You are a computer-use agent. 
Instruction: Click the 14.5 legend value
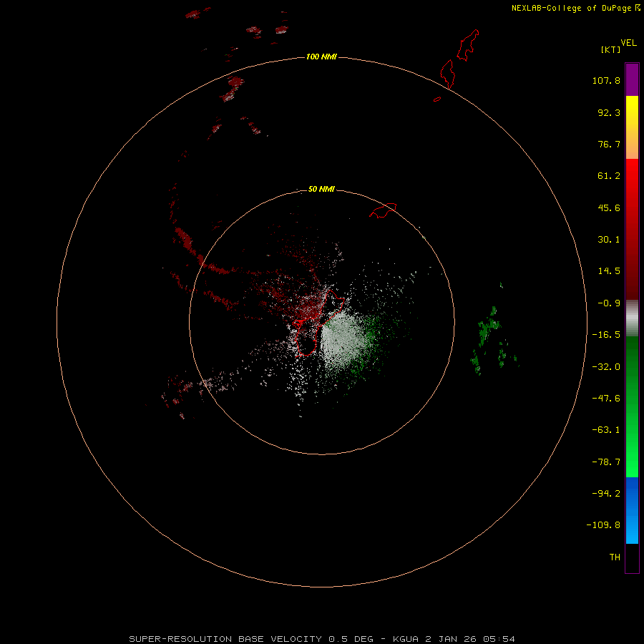click(x=609, y=271)
